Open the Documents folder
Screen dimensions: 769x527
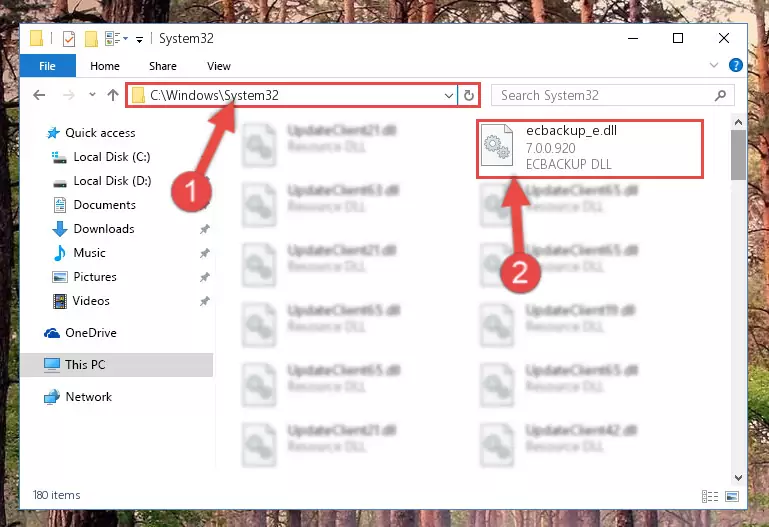point(94,205)
